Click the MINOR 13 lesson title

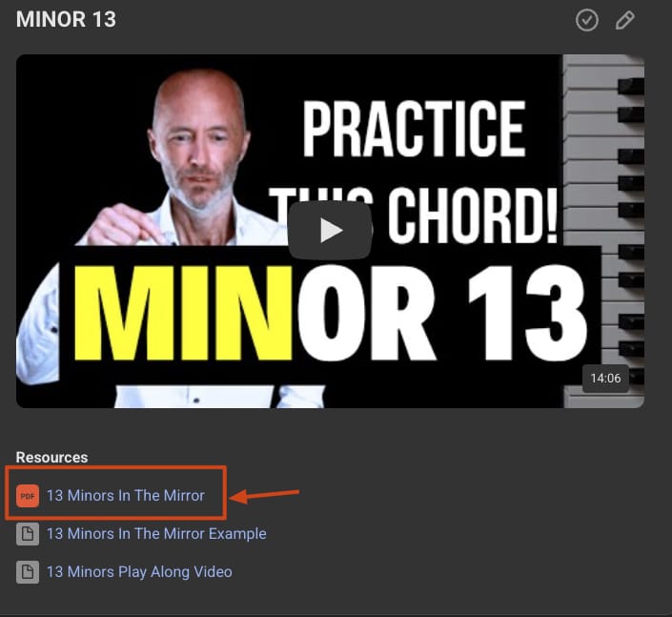pyautogui.click(x=66, y=19)
